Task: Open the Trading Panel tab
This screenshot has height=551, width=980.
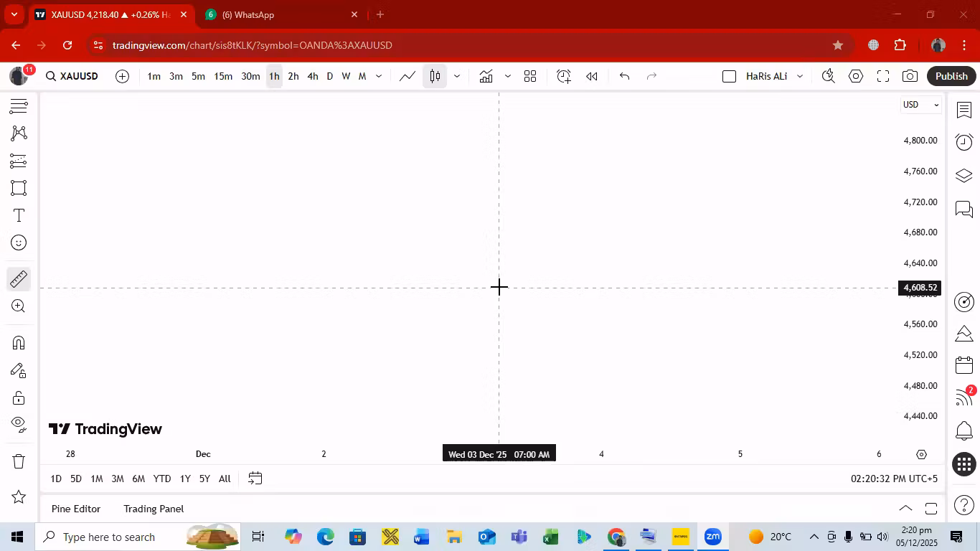Action: point(154,509)
